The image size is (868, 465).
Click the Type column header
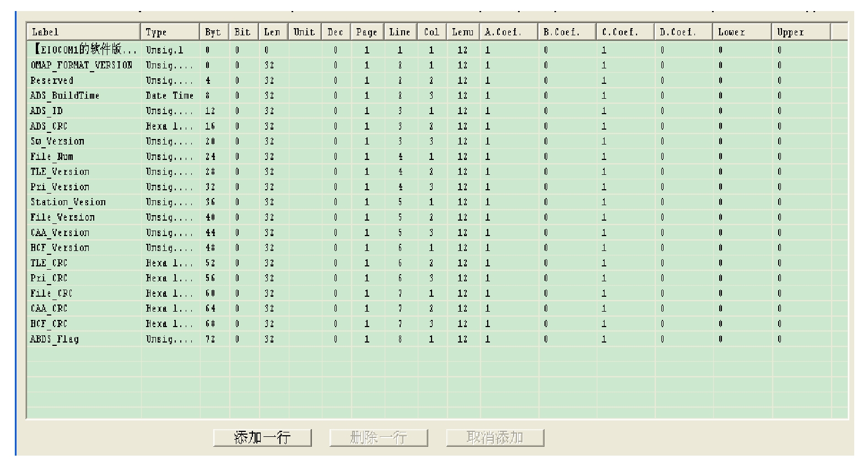click(170, 32)
